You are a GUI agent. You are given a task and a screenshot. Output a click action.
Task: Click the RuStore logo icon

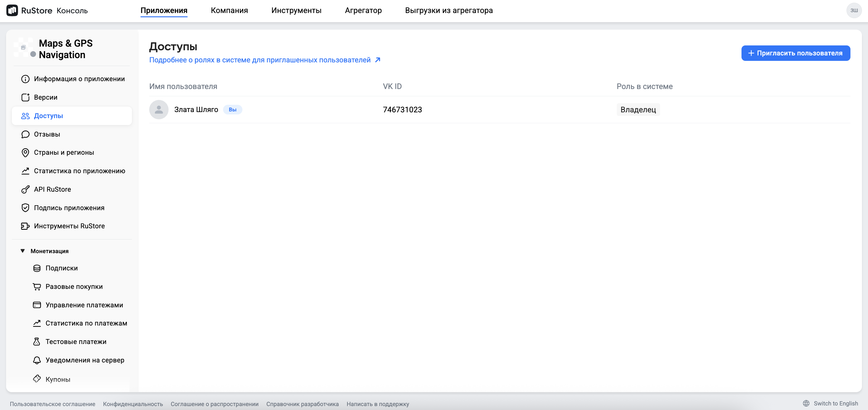[12, 11]
